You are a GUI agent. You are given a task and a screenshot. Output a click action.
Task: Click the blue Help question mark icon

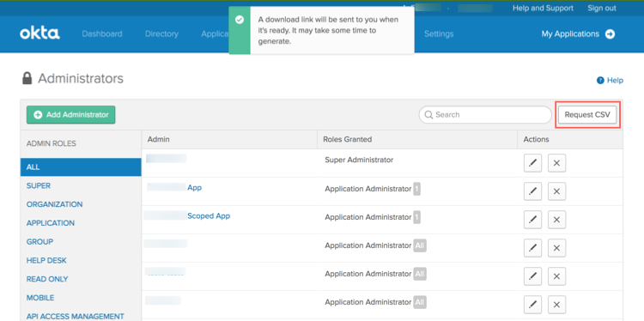coord(600,81)
